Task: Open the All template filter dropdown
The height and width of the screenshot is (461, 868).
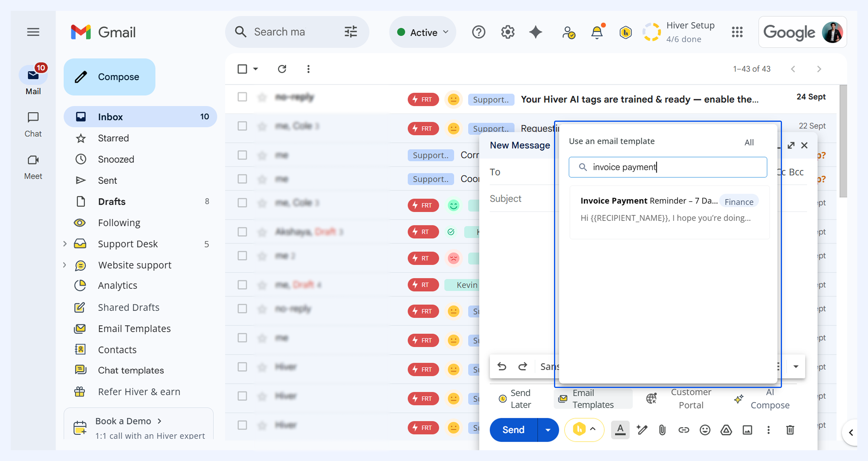Action: pos(749,142)
